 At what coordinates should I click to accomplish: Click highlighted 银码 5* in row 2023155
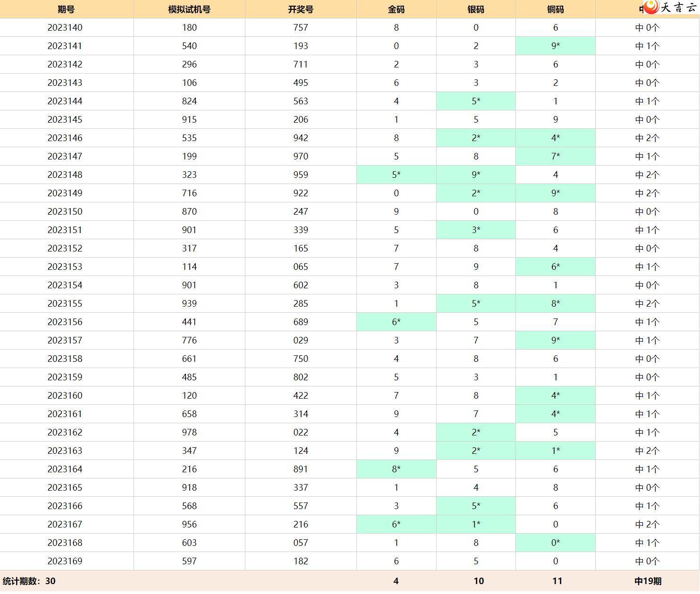point(476,304)
